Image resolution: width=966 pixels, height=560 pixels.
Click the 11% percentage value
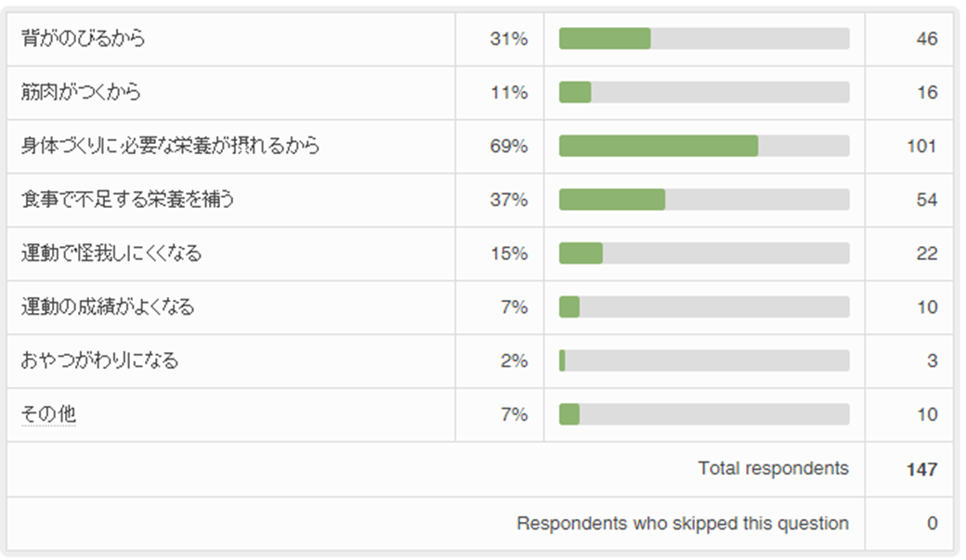509,93
